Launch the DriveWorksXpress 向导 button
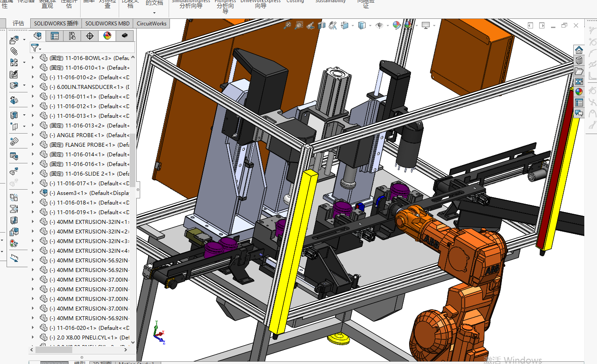 click(x=261, y=4)
